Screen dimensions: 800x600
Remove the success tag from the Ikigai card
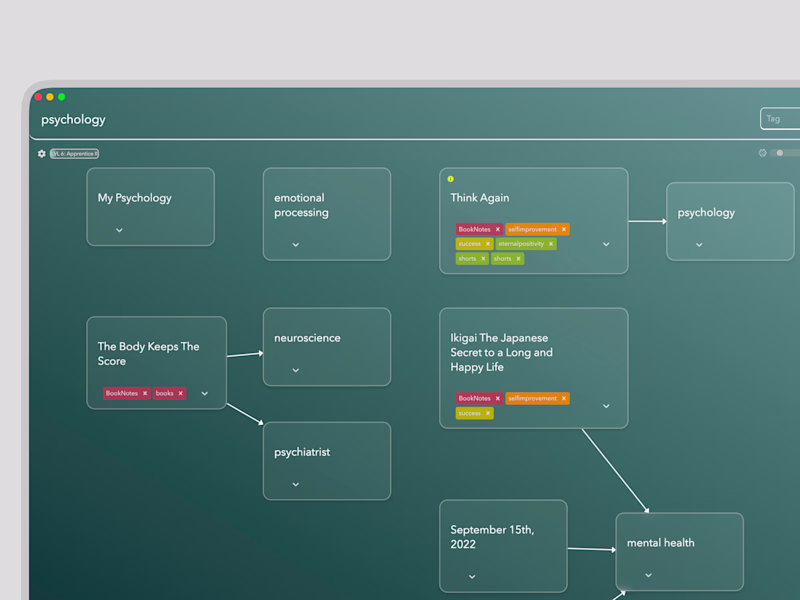tap(487, 413)
